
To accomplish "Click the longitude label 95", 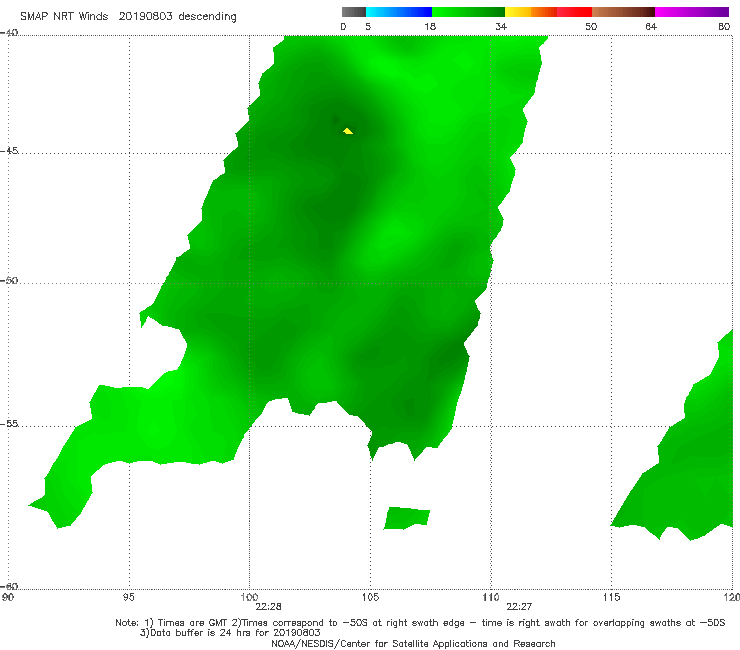I will pos(128,598).
